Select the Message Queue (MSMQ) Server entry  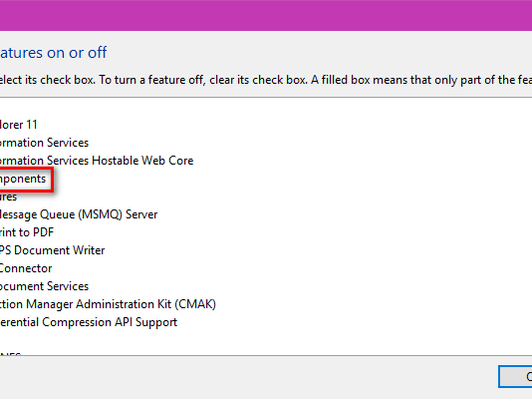click(79, 214)
